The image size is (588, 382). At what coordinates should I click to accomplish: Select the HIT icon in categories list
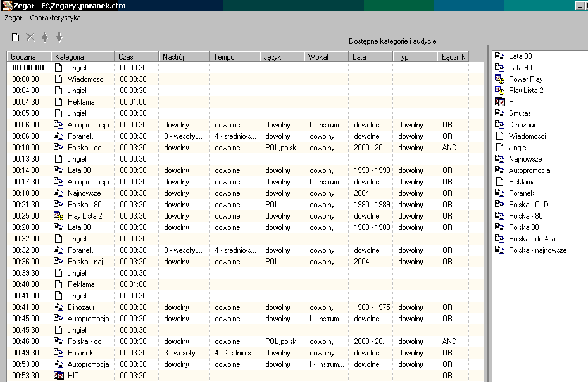pyautogui.click(x=499, y=102)
